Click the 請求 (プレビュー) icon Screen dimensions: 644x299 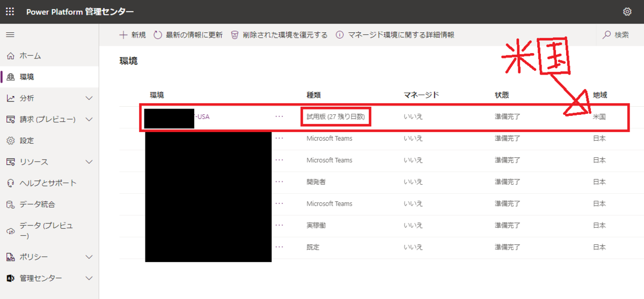[10, 119]
